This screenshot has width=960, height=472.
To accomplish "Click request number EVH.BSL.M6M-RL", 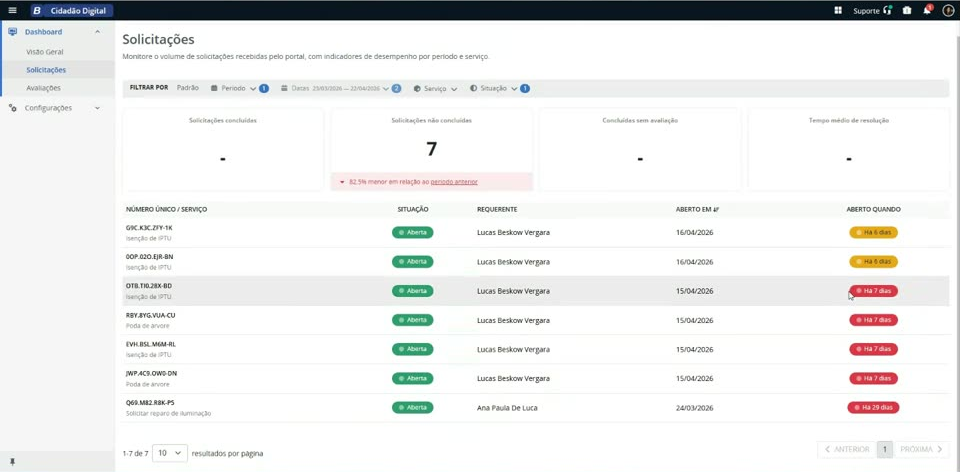I will (x=151, y=344).
